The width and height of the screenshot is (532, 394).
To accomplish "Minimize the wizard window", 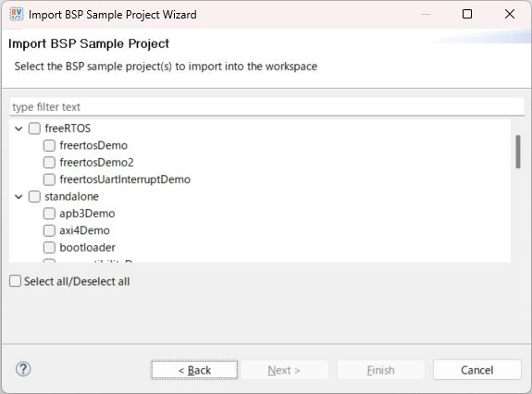I will pos(426,14).
